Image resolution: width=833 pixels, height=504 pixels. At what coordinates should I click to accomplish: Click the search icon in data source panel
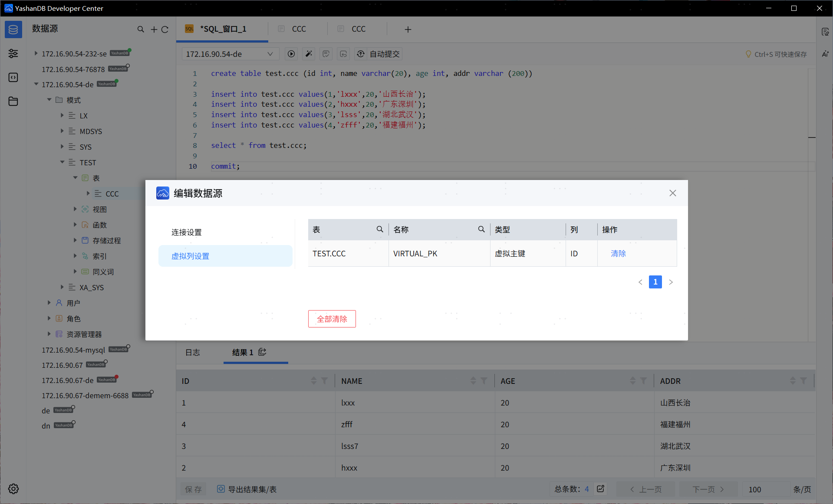tap(141, 29)
